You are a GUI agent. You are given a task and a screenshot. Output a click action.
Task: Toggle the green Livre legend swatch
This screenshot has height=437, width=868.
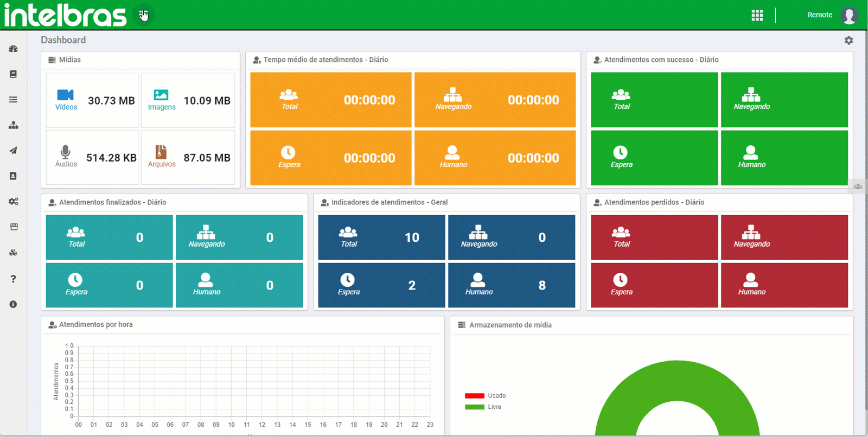point(475,407)
